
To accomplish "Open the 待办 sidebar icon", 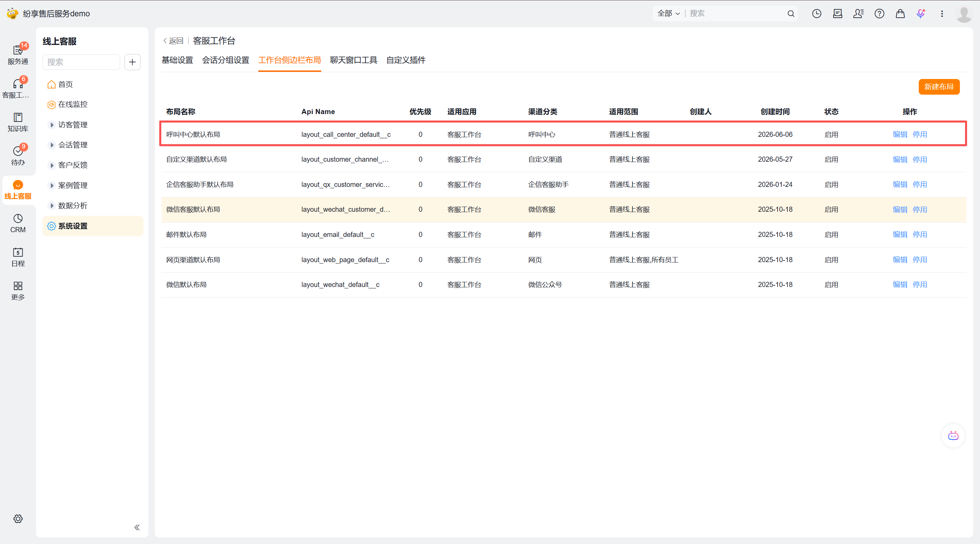I will tap(18, 155).
